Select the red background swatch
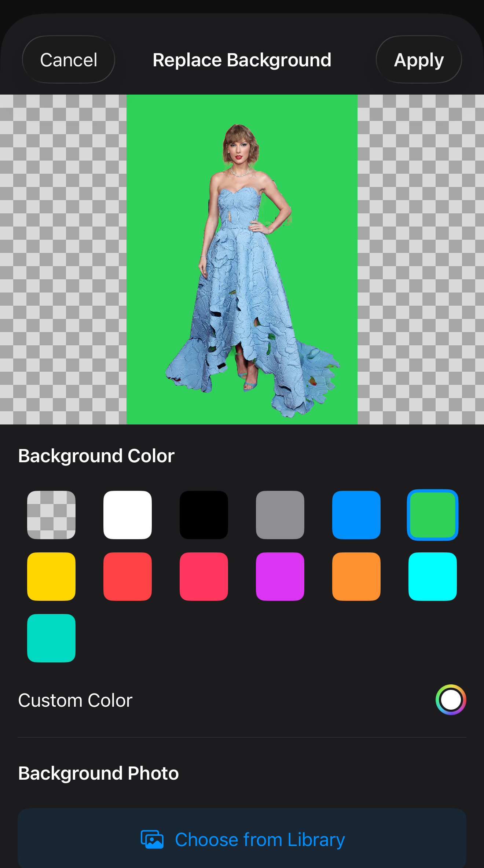484x868 pixels. [128, 576]
